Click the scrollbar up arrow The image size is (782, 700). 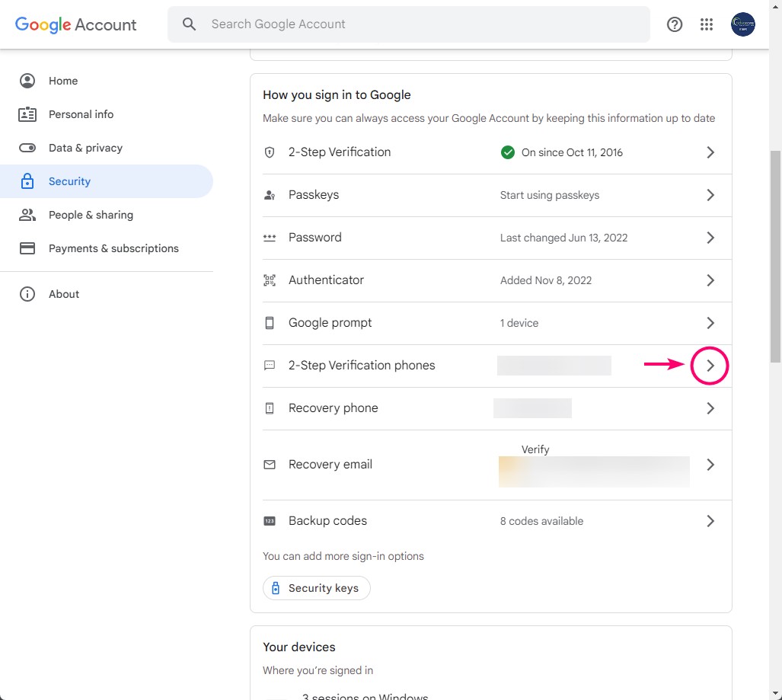tap(775, 7)
